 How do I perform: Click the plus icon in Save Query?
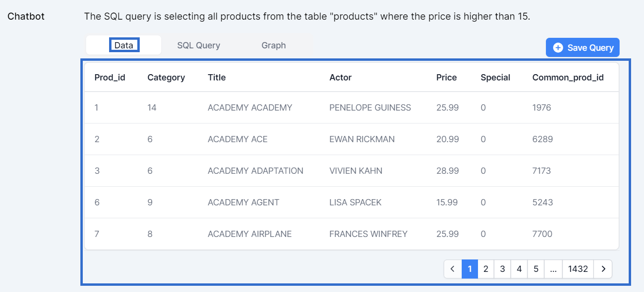[x=558, y=48]
